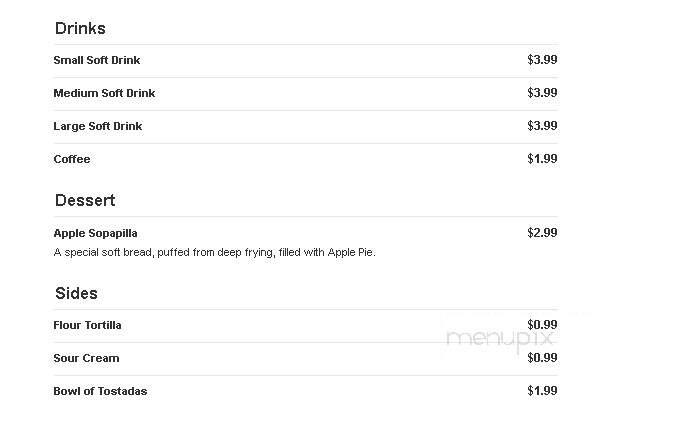The height and width of the screenshot is (421, 679).
Task: Click the Dessert section heading
Action: coord(85,201)
